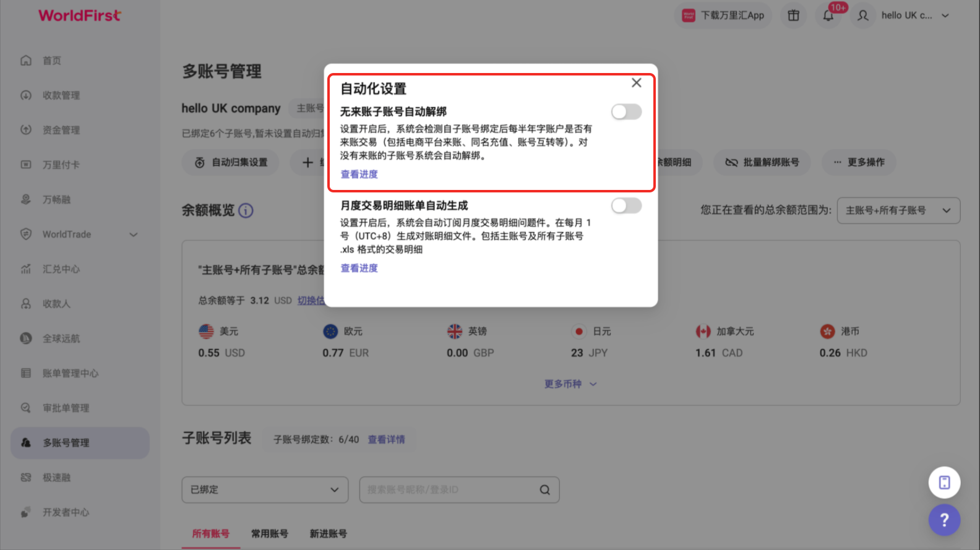The image size is (980, 550).
Task: Click 查看进度 link under auto-unbind setting
Action: point(359,174)
